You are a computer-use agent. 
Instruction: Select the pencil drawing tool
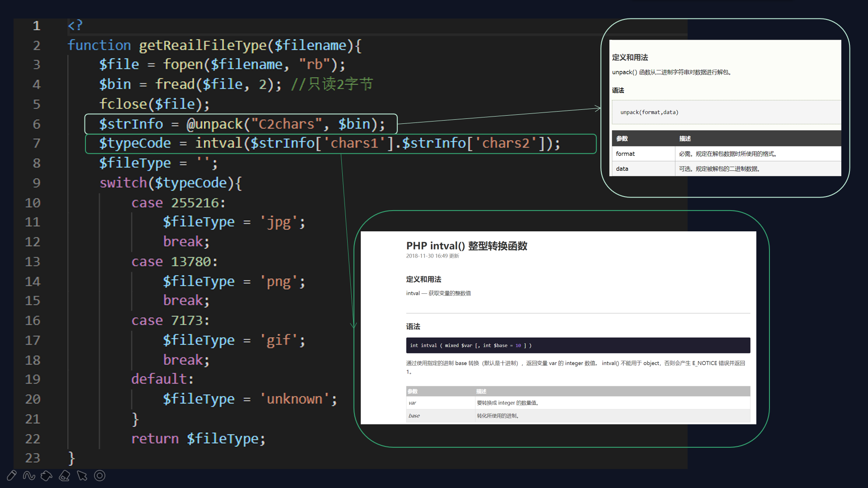tap(12, 475)
